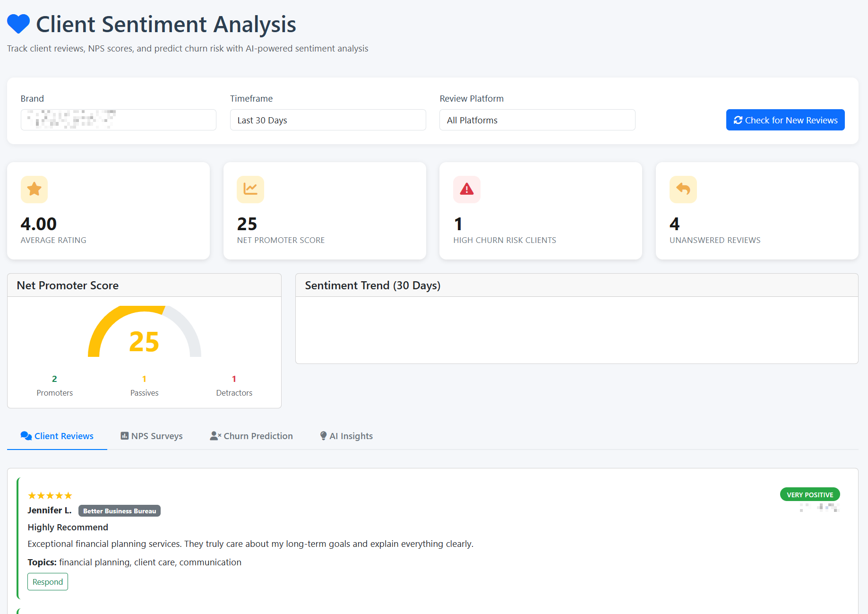Click the blue heart logo icon
Viewport: 868px width, 614px height.
pyautogui.click(x=17, y=24)
